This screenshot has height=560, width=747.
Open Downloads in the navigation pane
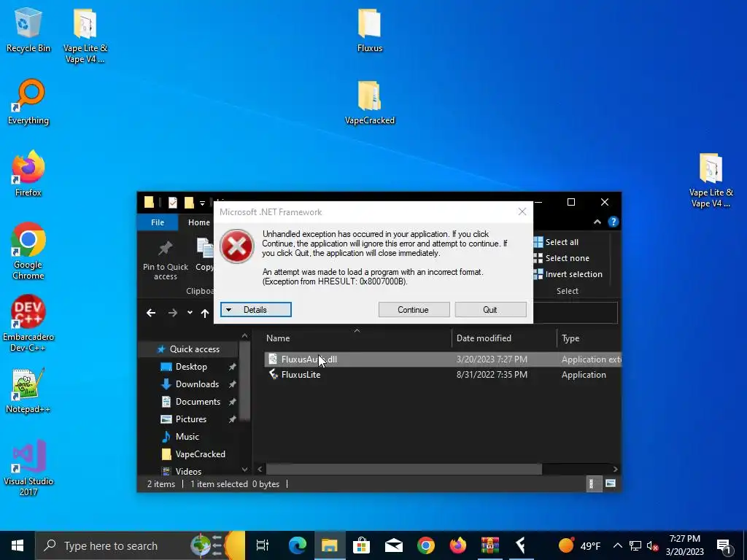(x=197, y=384)
